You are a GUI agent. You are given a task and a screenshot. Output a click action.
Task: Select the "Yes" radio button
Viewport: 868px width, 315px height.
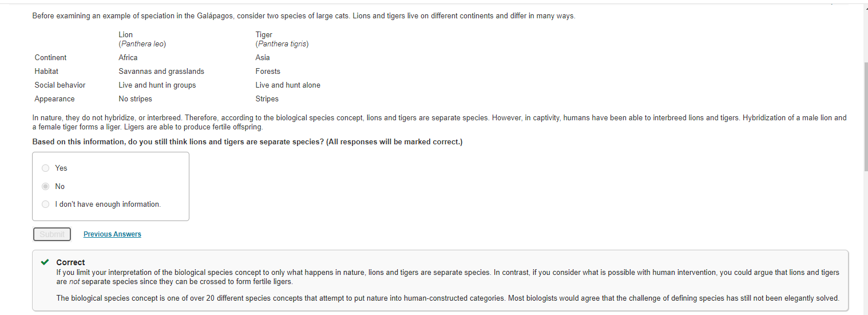(46, 168)
